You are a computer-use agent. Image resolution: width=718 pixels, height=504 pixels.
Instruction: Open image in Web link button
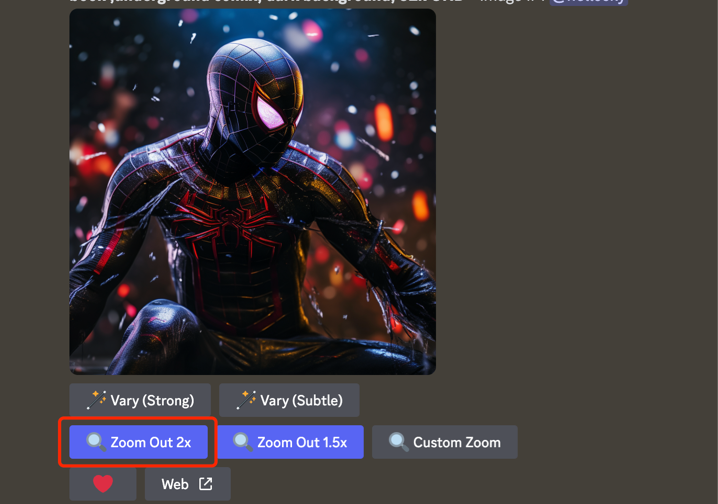pos(188,484)
